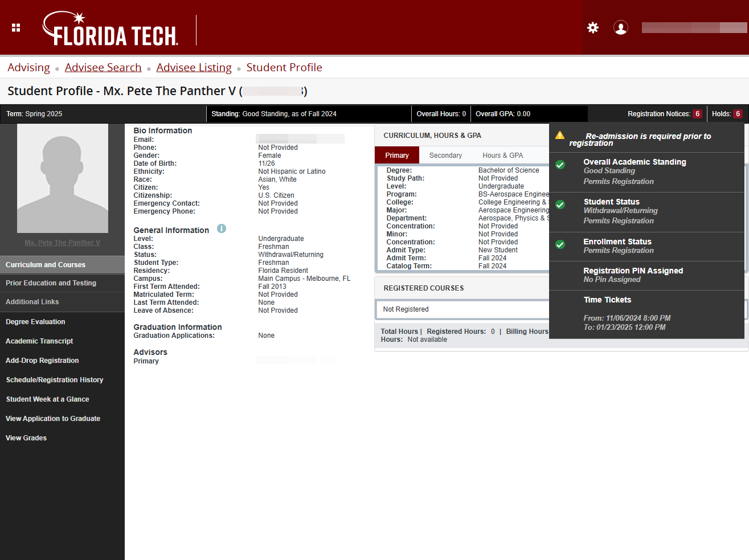The width and height of the screenshot is (749, 560).
Task: Click First Term Attended Fall 2013 value
Action: point(272,287)
